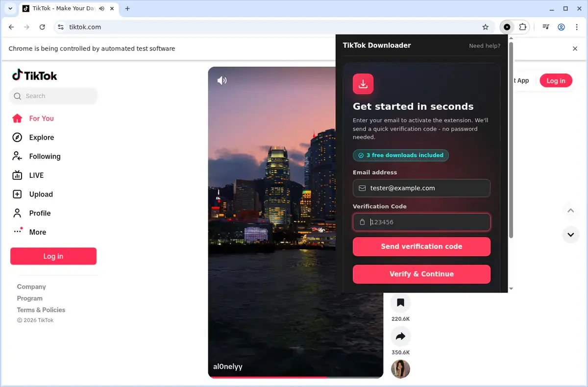Viewport: 588px width, 387px height.
Task: Bookmark the video with the favorites icon
Action: tap(400, 303)
